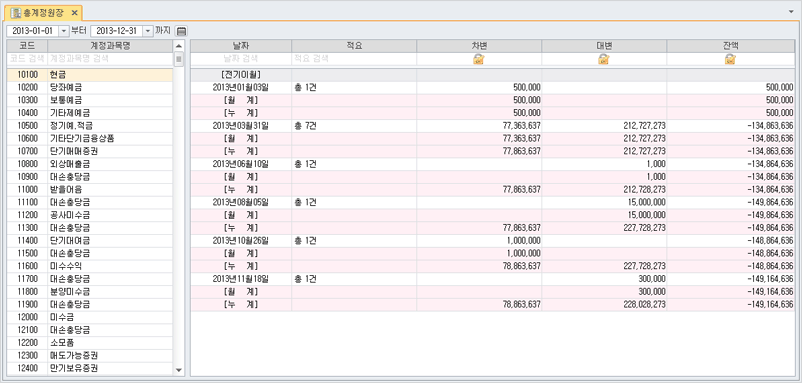Focus the 코드 검색 search field

[x=27, y=59]
